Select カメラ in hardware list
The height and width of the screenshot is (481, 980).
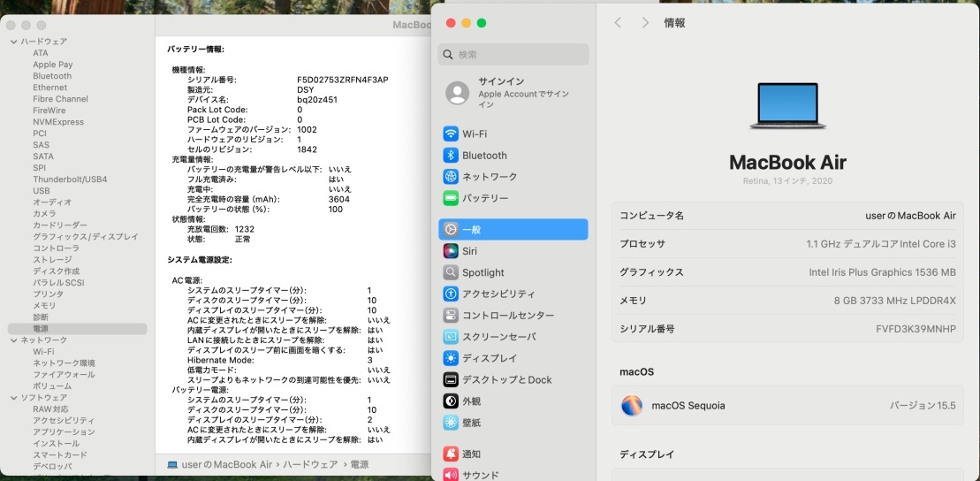44,213
